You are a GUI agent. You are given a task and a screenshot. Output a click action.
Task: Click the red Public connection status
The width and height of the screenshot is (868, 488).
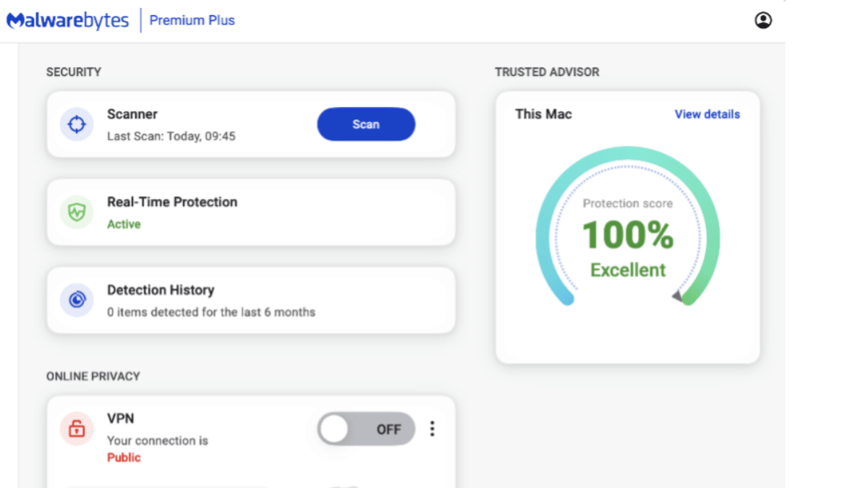coord(124,458)
